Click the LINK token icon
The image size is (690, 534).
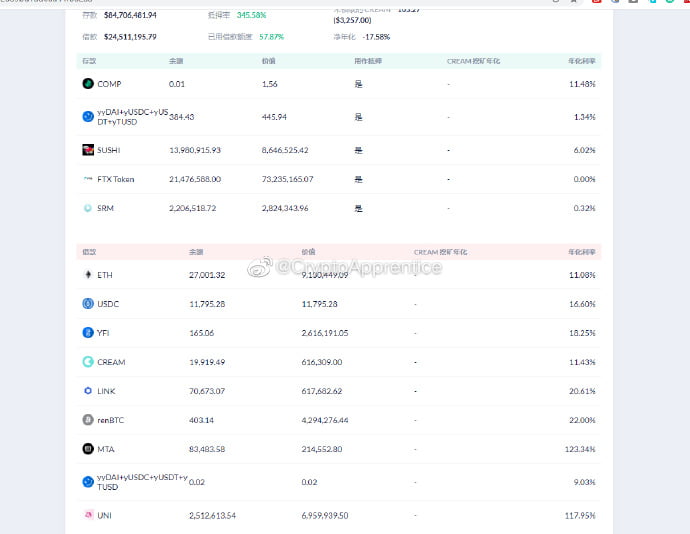88,391
